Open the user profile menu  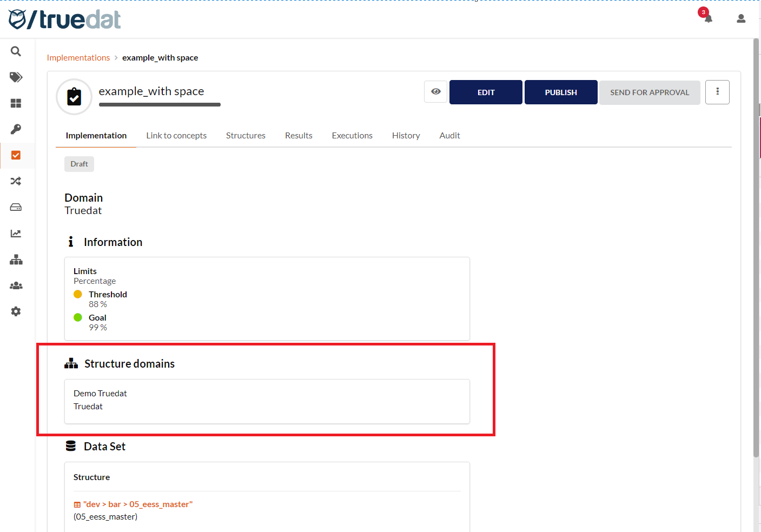pos(741,18)
